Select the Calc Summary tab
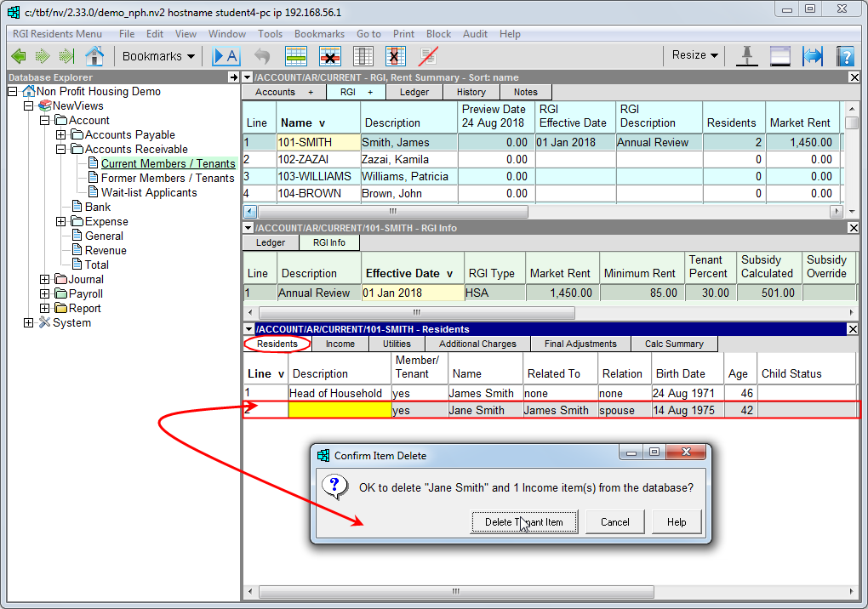This screenshot has width=868, height=609. (674, 344)
